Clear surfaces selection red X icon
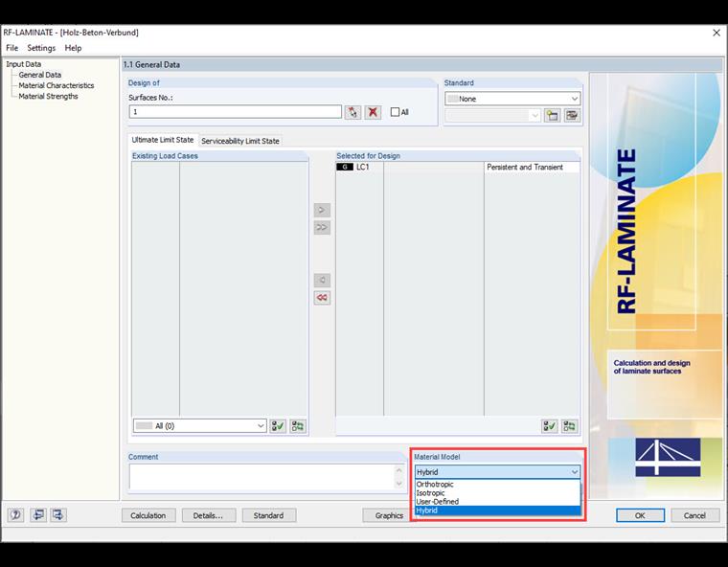The height and width of the screenshot is (567, 728). 373,112
